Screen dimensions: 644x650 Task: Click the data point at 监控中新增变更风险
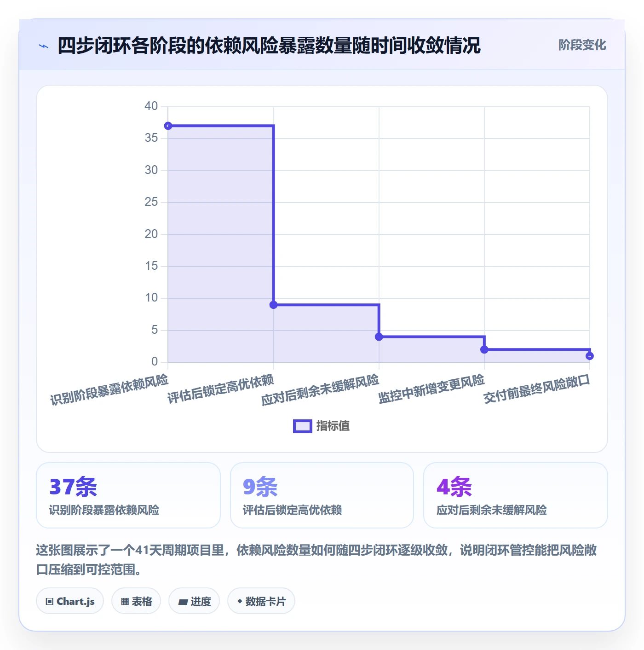point(484,350)
